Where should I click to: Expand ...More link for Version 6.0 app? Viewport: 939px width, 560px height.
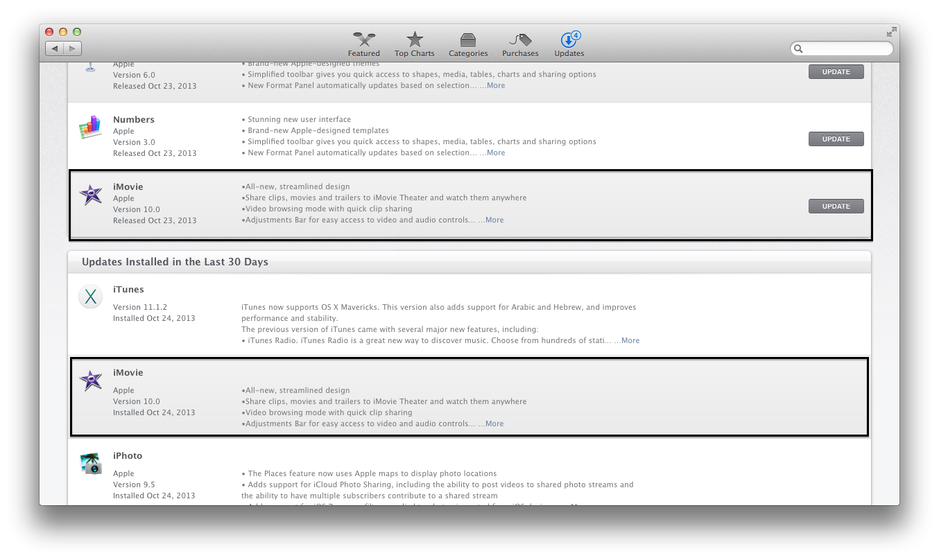tap(492, 85)
